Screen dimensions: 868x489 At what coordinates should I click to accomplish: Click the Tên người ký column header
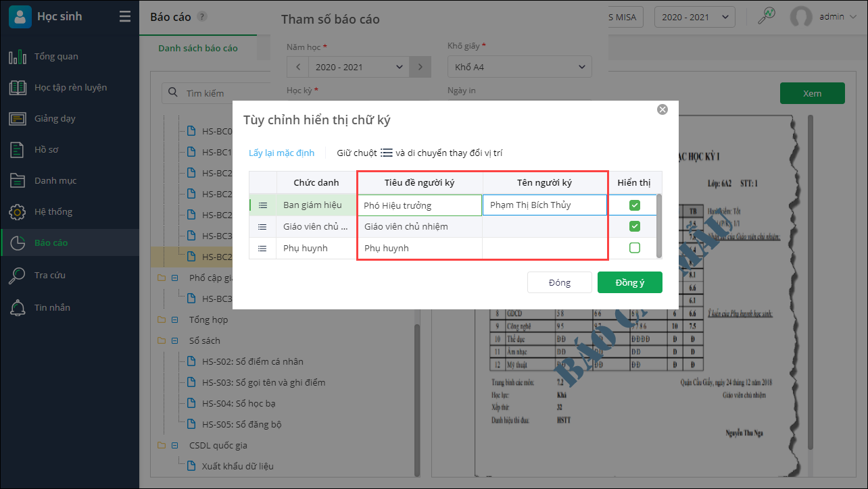pos(545,183)
